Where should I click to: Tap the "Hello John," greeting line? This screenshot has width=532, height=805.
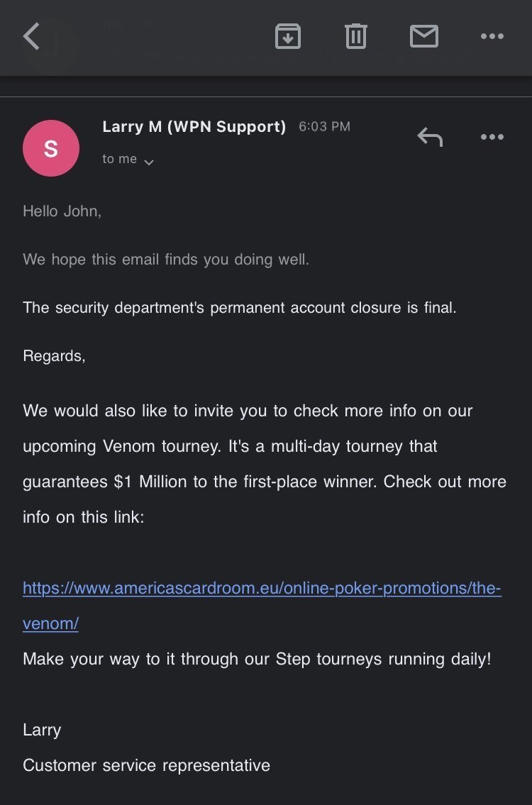(62, 211)
